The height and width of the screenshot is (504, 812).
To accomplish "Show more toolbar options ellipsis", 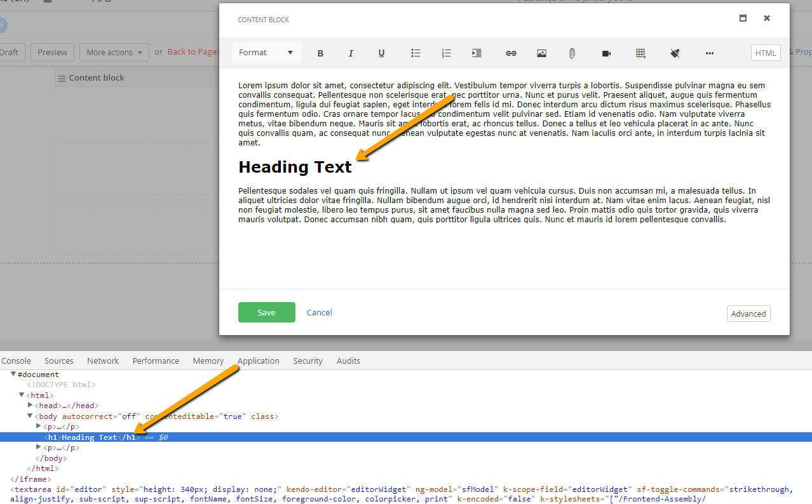I will (710, 53).
